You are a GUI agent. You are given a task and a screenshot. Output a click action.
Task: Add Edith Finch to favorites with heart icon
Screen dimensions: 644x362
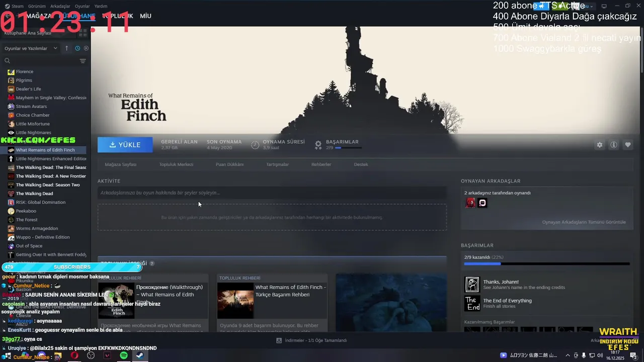628,145
